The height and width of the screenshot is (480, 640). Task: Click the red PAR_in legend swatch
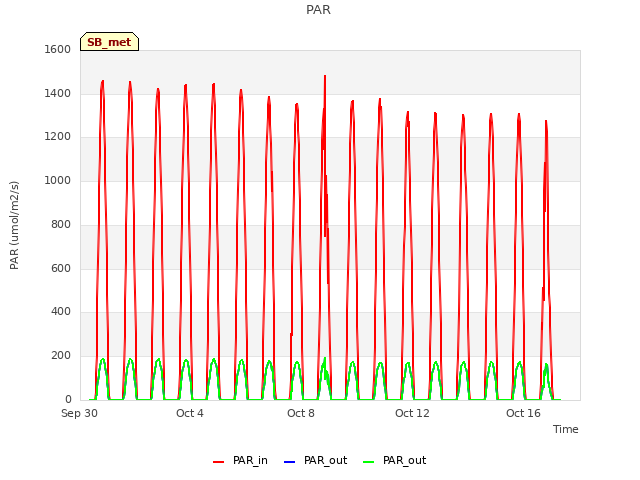click(x=218, y=462)
